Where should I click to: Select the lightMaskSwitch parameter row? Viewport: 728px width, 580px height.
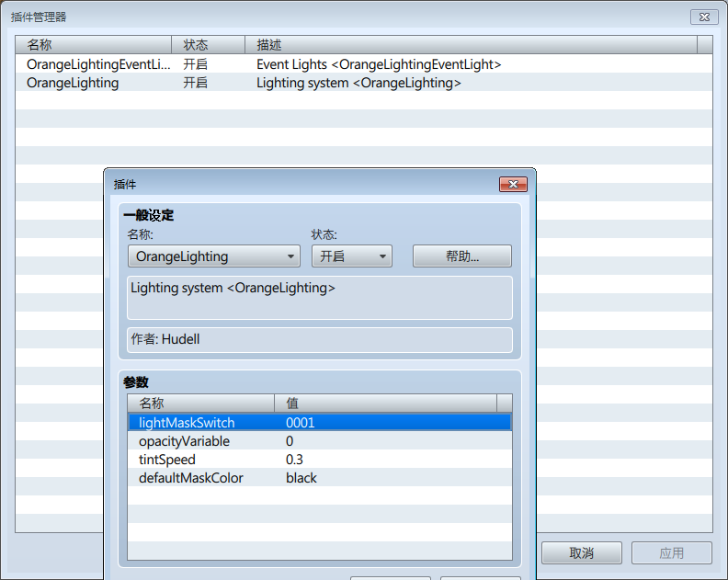pyautogui.click(x=320, y=423)
